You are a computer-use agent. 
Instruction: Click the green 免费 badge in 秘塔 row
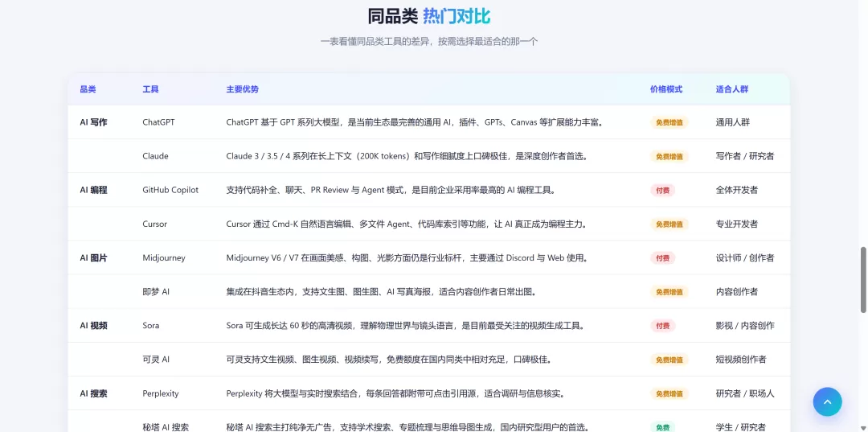tap(662, 427)
